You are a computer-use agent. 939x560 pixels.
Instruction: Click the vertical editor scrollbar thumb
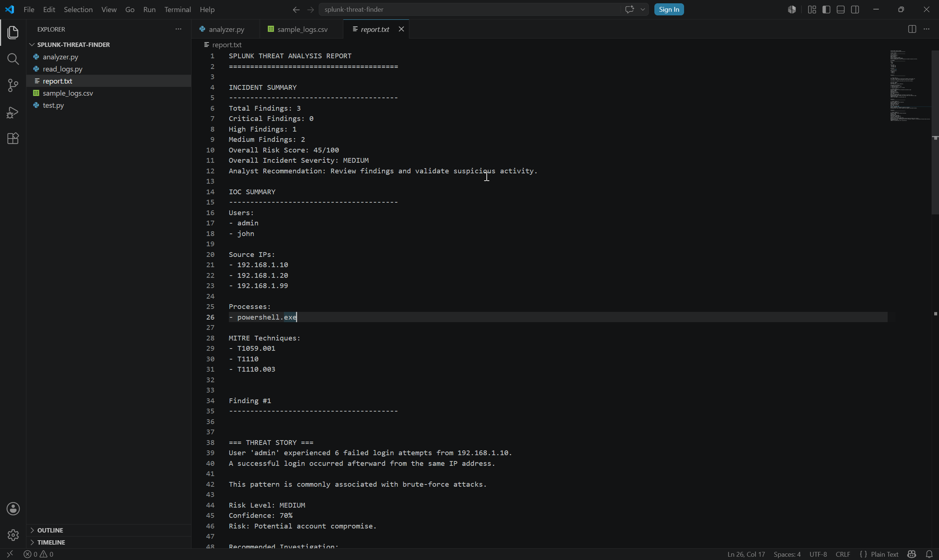tap(935, 132)
